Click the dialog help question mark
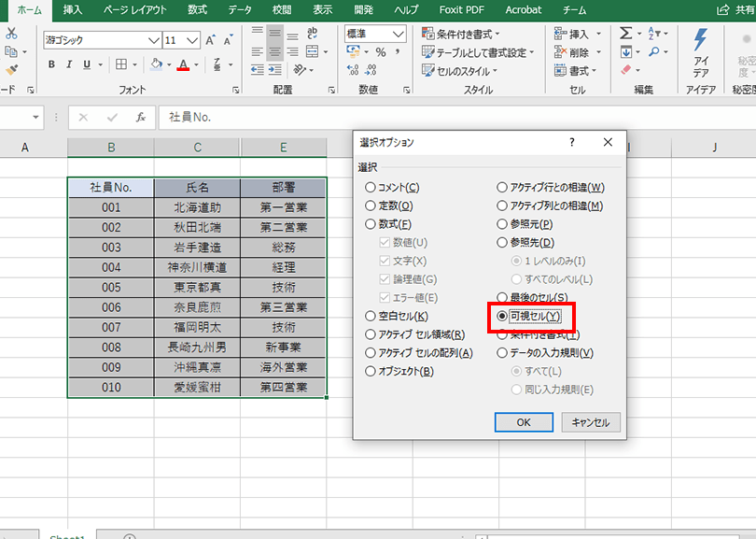This screenshot has height=539, width=756. click(x=572, y=142)
